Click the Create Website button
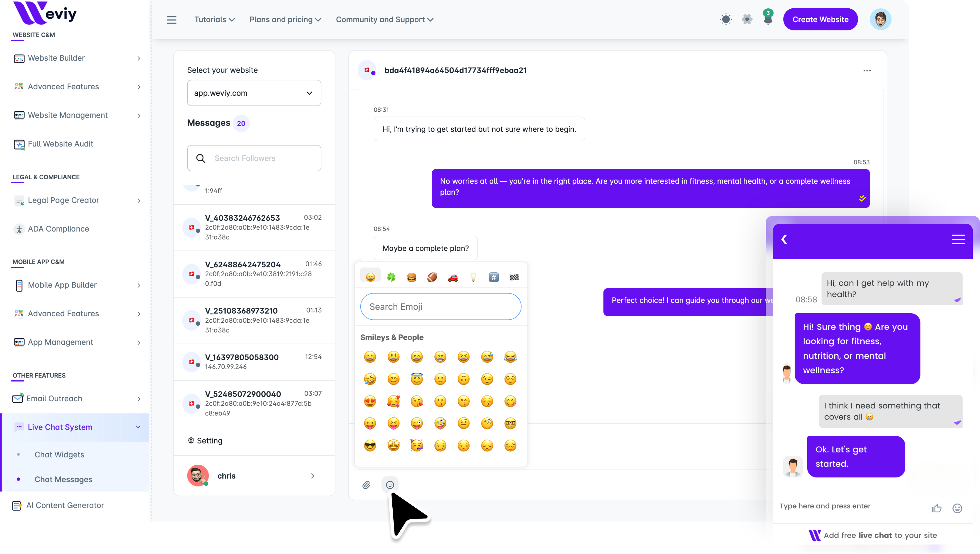This screenshot has width=980, height=554. pyautogui.click(x=820, y=19)
